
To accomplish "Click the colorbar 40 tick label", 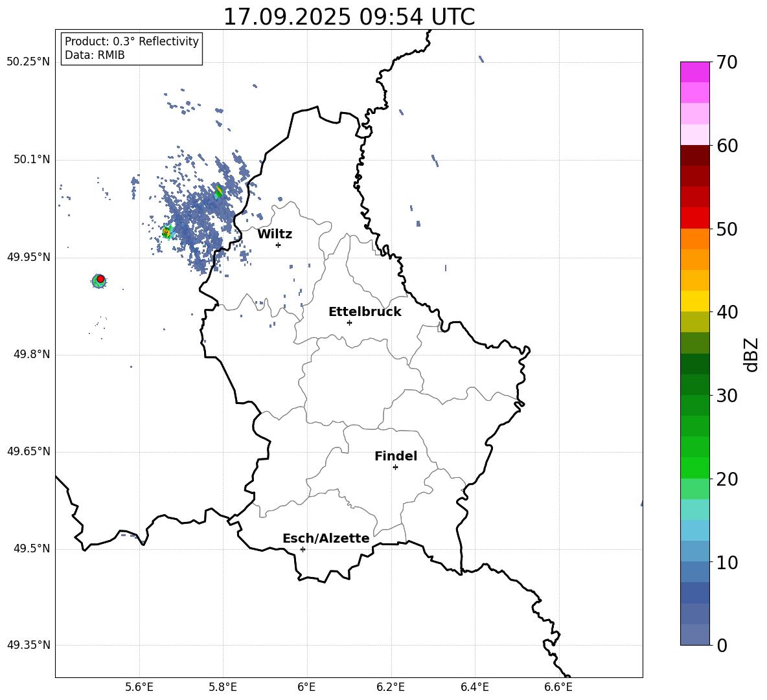I will pos(727,312).
